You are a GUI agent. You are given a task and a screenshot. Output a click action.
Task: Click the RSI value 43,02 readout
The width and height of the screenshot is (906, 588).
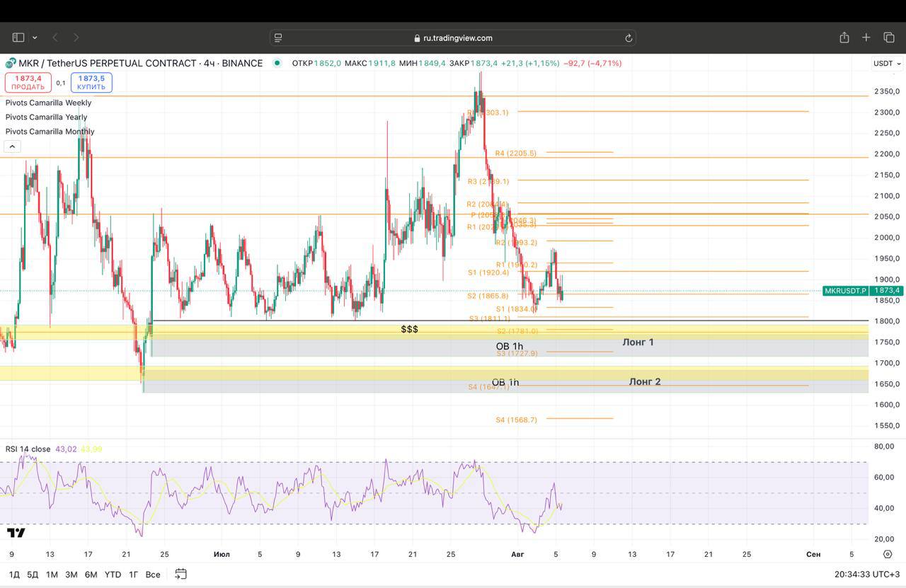66,449
